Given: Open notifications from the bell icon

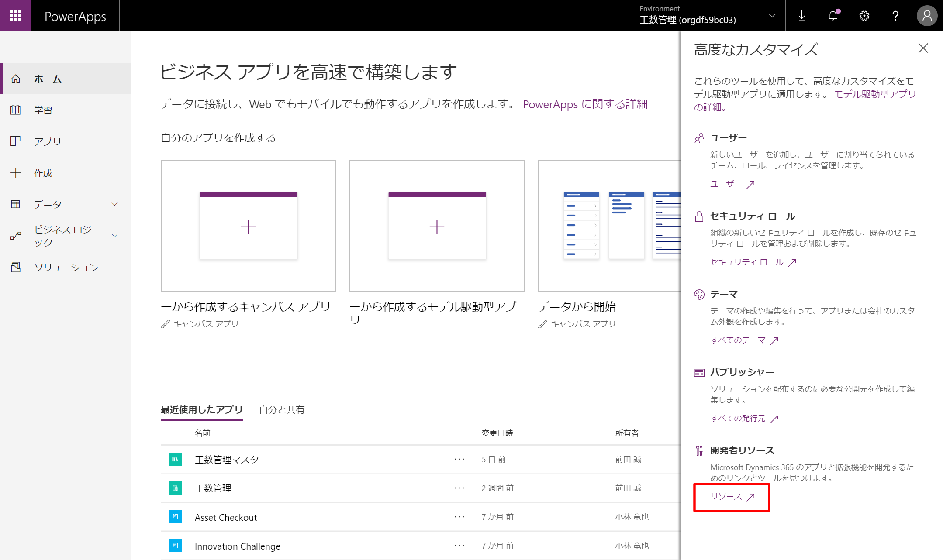Looking at the screenshot, I should 832,16.
